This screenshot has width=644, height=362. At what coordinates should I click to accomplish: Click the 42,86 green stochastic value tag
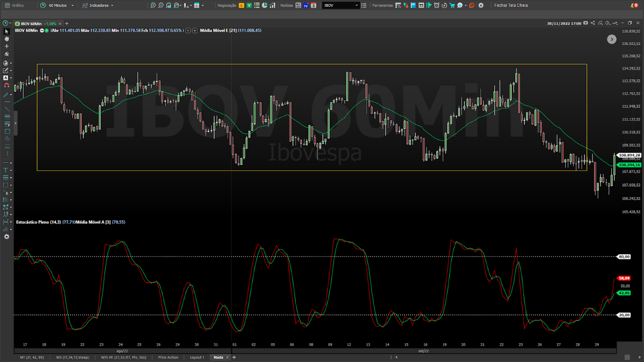point(624,293)
